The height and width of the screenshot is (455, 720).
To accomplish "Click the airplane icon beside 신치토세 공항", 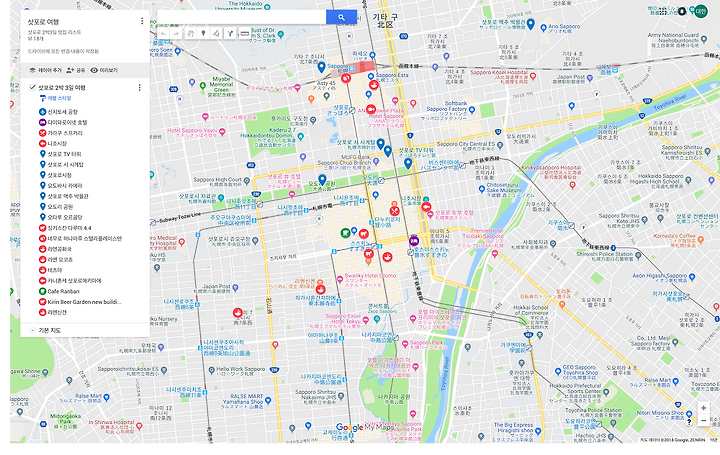I will click(x=42, y=112).
